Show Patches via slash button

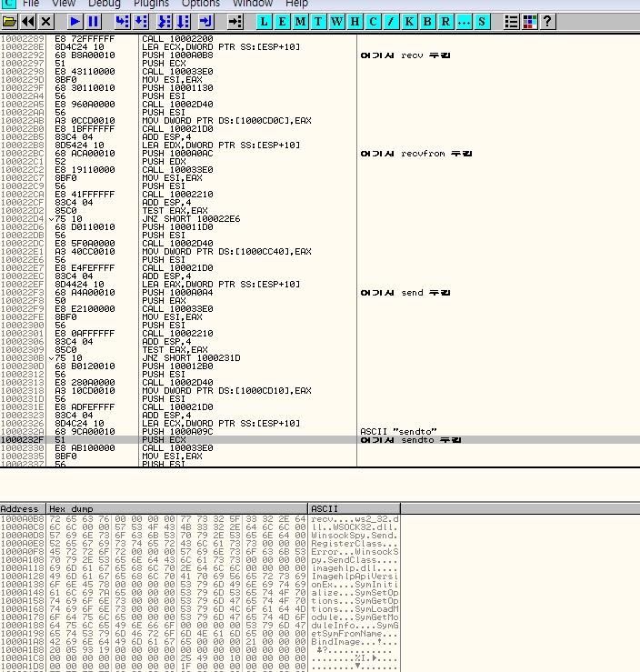click(x=391, y=22)
